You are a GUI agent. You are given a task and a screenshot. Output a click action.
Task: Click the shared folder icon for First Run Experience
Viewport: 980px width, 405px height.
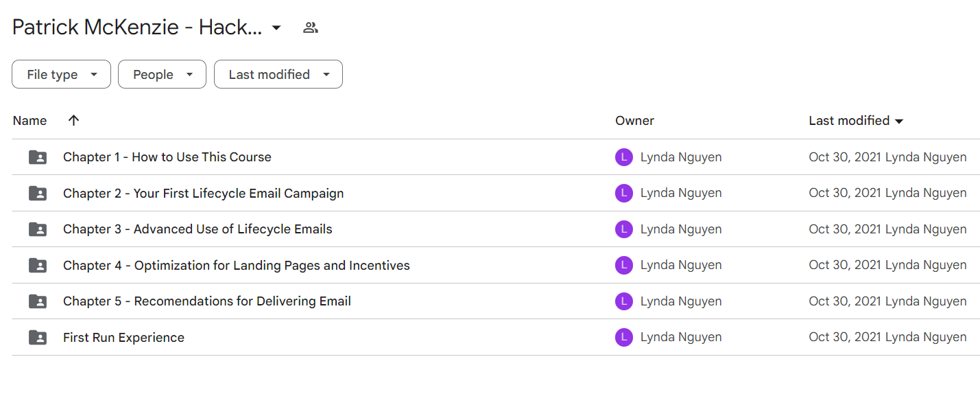point(38,338)
